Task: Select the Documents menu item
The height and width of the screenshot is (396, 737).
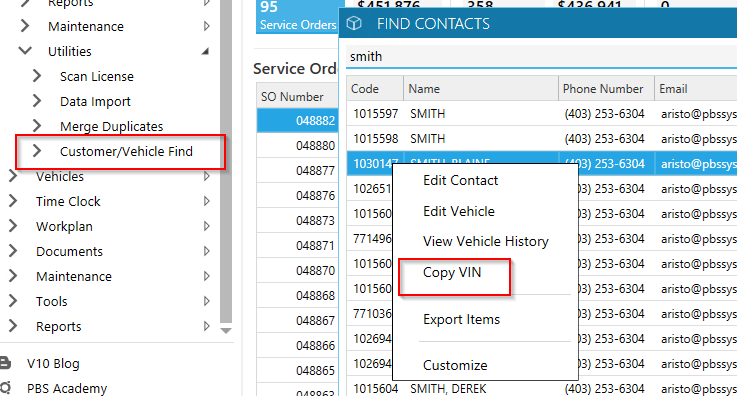Action: [x=69, y=251]
